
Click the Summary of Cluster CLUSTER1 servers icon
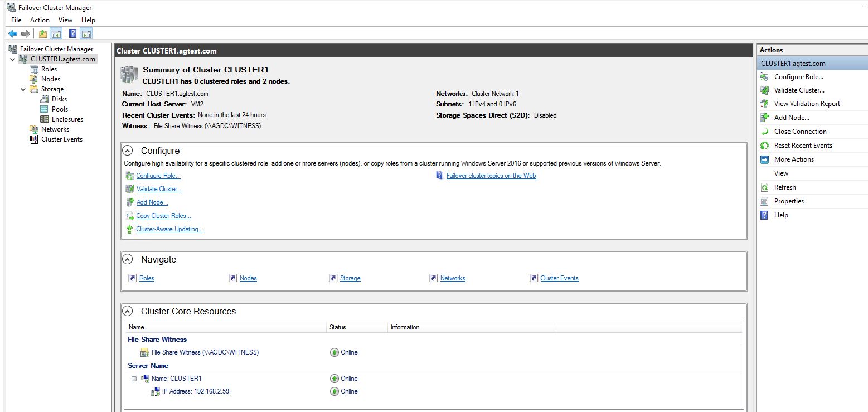(129, 74)
